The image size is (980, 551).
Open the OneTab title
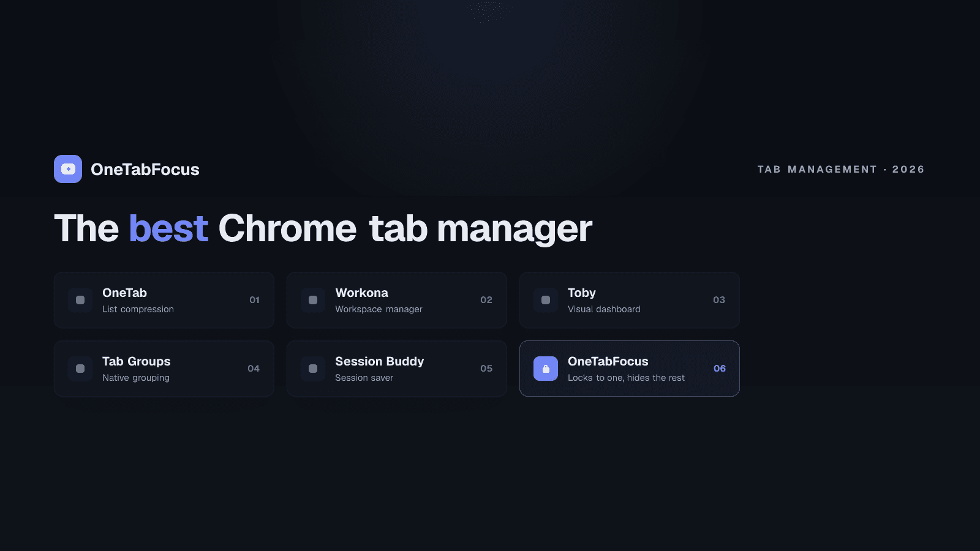click(x=124, y=293)
